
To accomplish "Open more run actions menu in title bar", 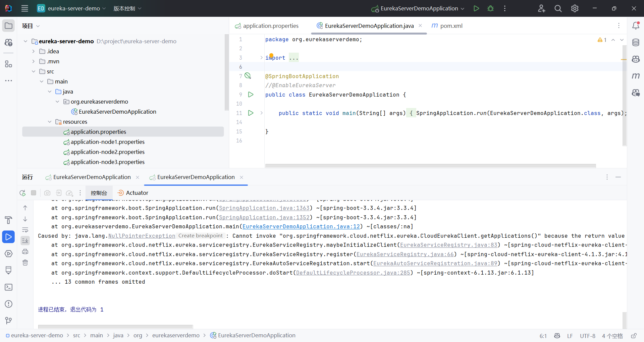I will 505,8.
